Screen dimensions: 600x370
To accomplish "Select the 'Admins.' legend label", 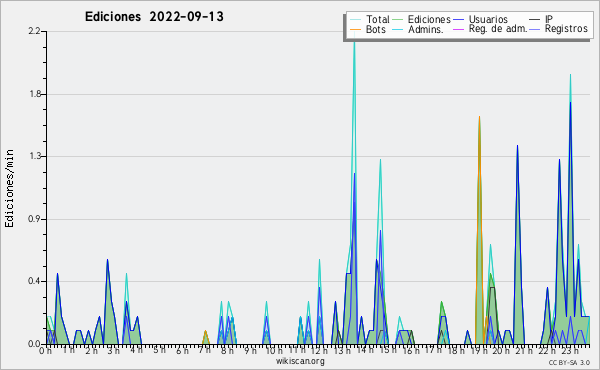I will 426,29.
